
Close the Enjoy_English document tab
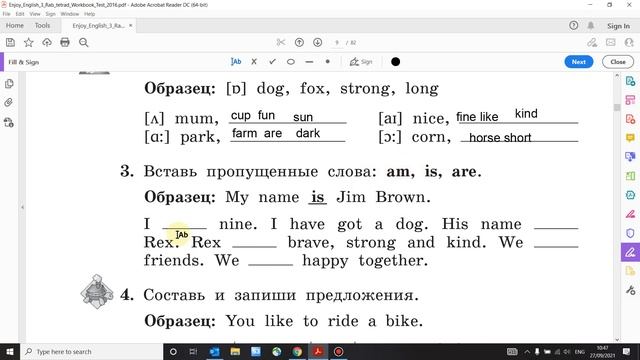click(x=131, y=25)
